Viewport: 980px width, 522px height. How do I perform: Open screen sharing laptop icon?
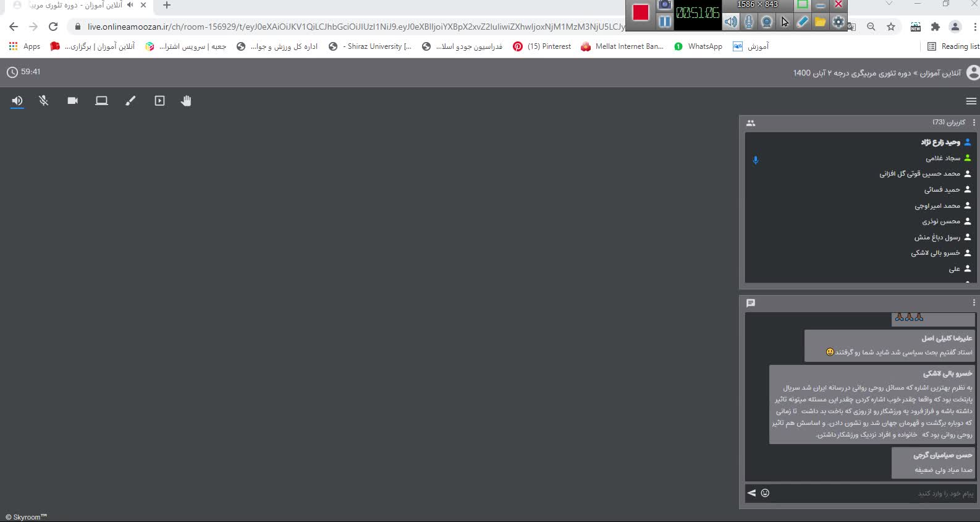tap(101, 101)
